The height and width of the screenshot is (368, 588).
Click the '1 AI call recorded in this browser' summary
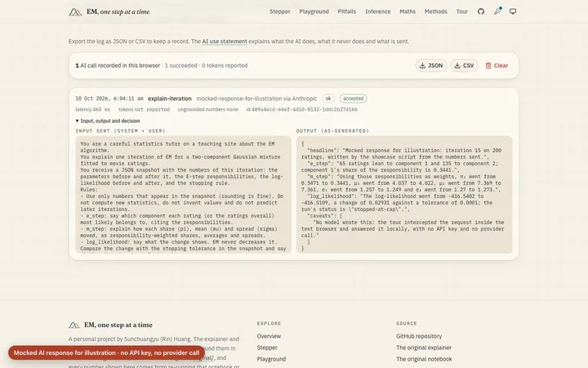click(118, 65)
